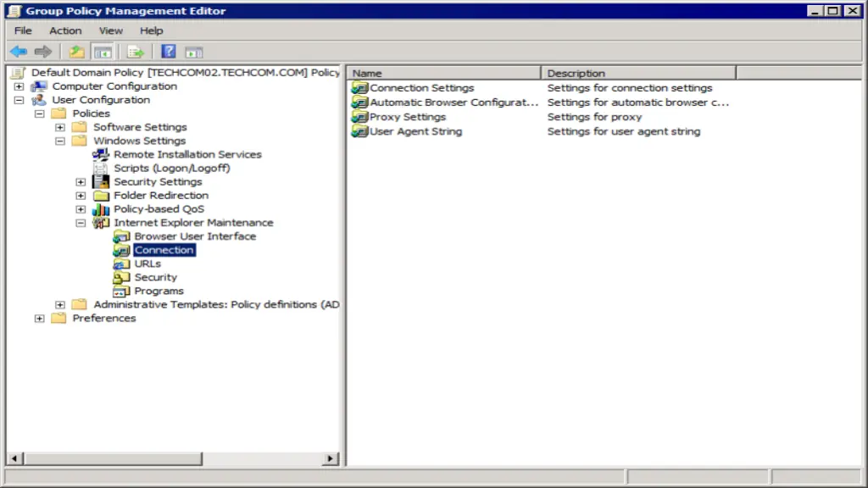The height and width of the screenshot is (488, 868).
Task: Click the URLs node icon
Action: coord(121,264)
